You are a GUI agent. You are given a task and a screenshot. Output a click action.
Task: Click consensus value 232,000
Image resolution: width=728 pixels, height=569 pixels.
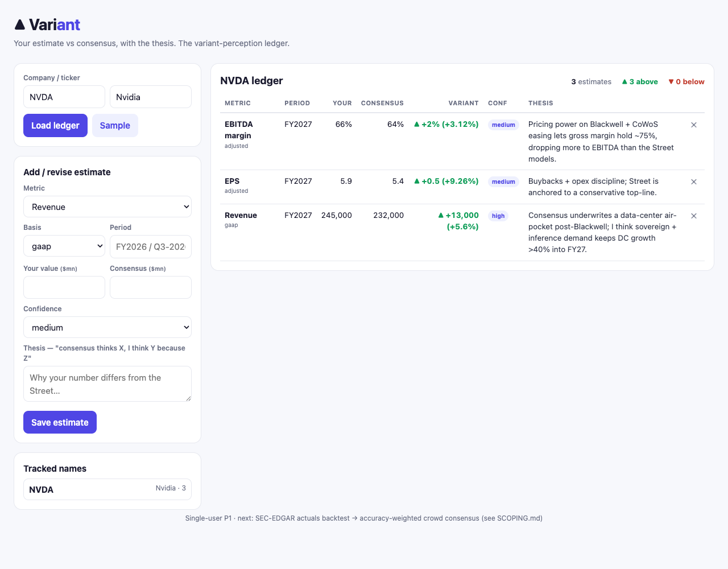[x=388, y=215]
